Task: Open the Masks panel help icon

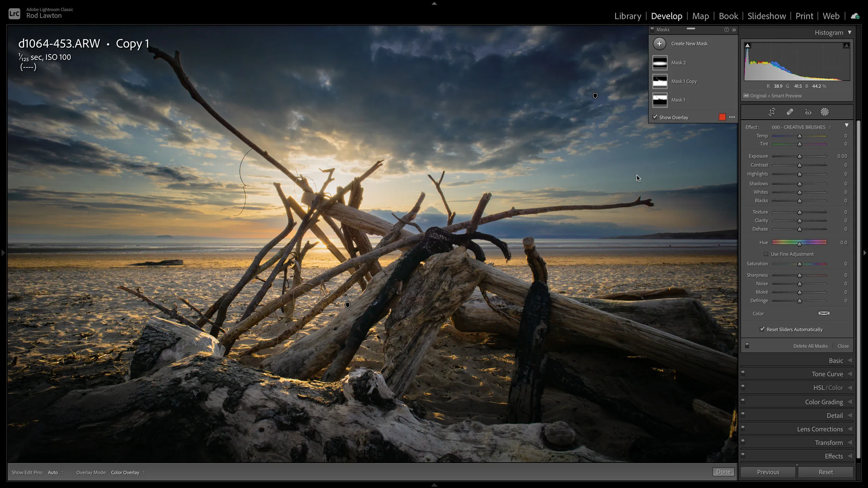Action: click(726, 30)
